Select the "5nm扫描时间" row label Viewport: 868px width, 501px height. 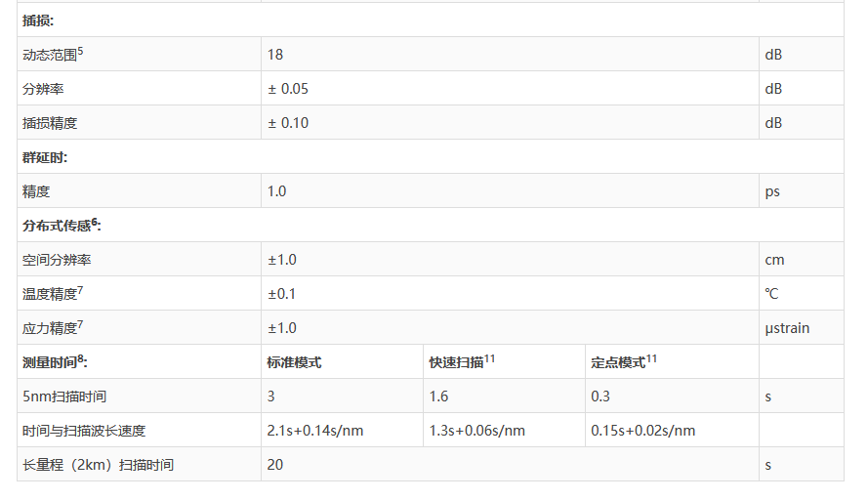(64, 397)
